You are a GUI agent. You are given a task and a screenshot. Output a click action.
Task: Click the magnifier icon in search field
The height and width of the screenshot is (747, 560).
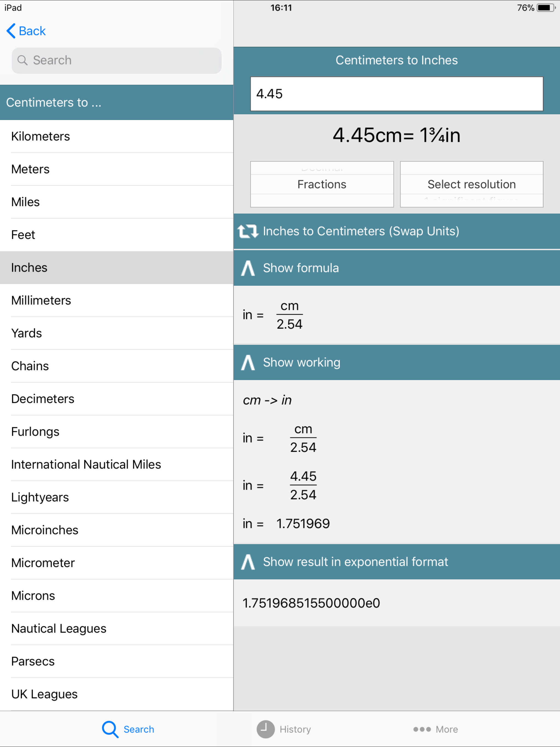tap(22, 60)
